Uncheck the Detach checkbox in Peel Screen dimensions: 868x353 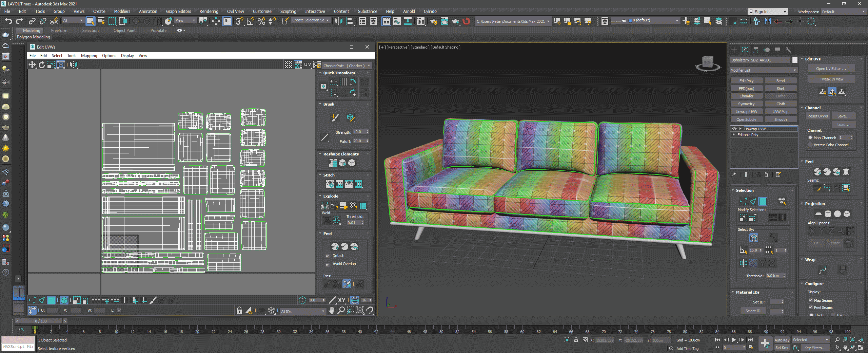[x=328, y=256]
